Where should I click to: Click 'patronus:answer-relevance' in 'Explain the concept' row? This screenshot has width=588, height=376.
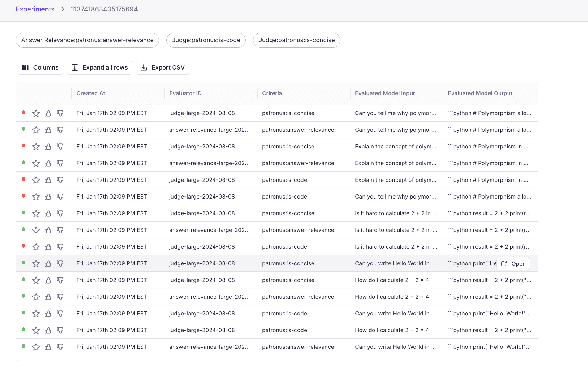coord(298,163)
